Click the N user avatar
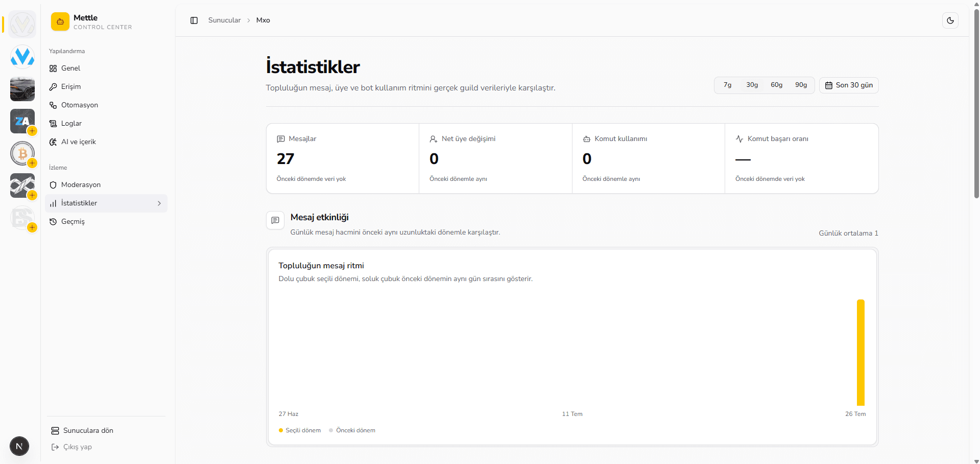 pyautogui.click(x=19, y=446)
